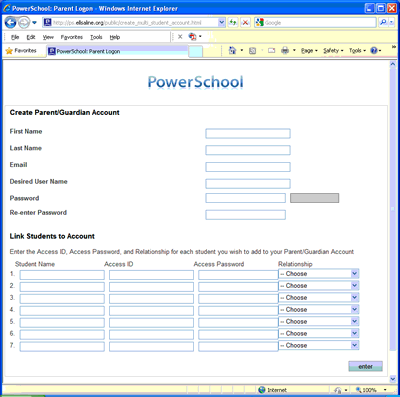Open a new blank tab

195,52
